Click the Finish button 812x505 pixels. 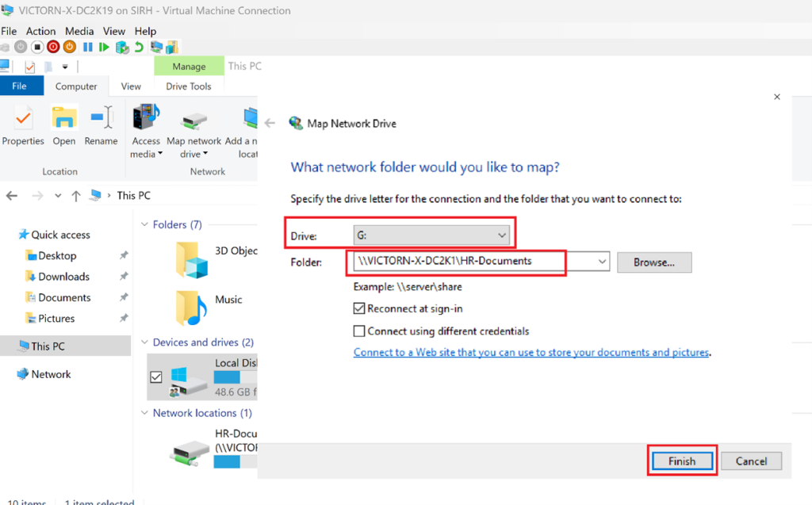click(x=681, y=461)
